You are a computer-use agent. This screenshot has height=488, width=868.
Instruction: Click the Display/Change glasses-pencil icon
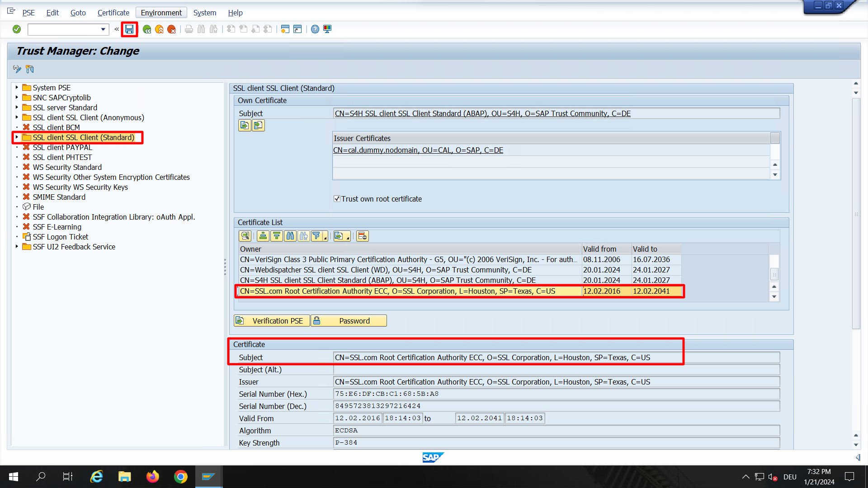(17, 69)
